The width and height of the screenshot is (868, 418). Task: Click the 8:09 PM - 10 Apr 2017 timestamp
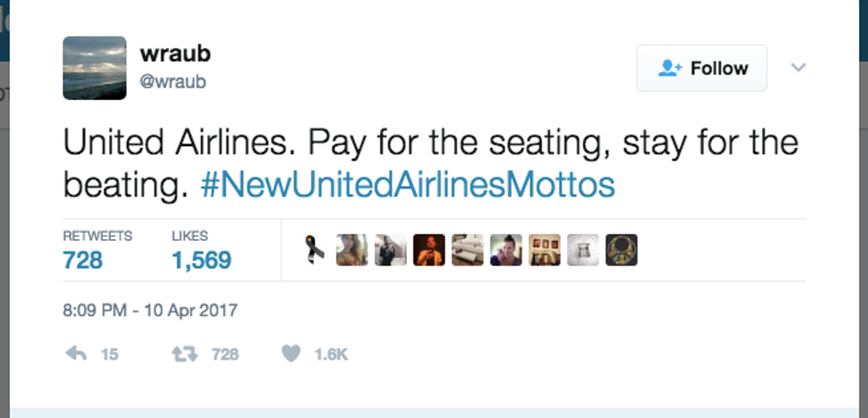[x=151, y=311]
